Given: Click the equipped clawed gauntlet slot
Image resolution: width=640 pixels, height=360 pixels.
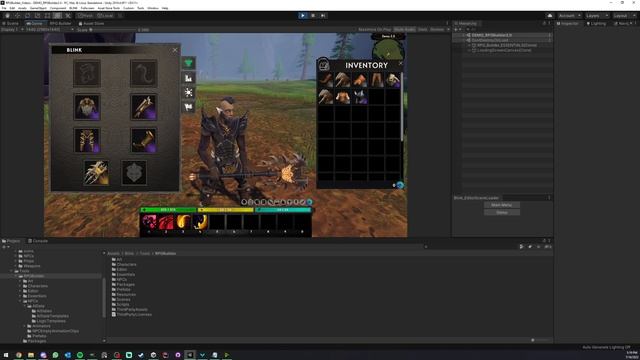Looking at the screenshot, I should tap(96, 173).
